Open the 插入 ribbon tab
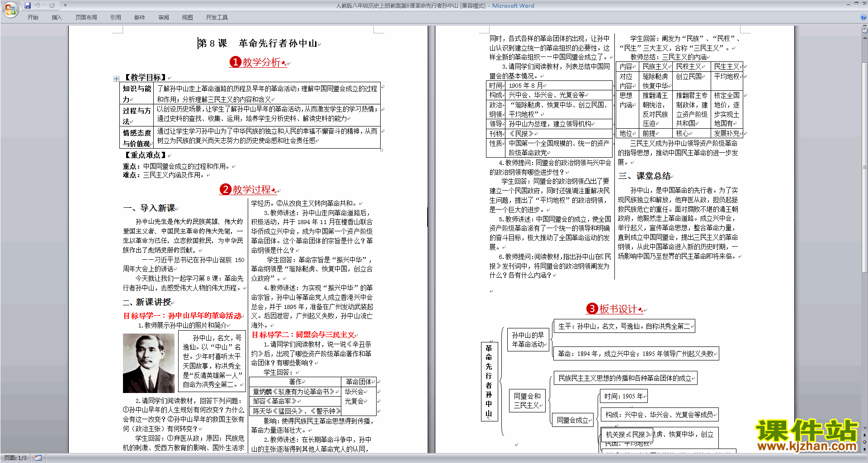 pos(57,17)
